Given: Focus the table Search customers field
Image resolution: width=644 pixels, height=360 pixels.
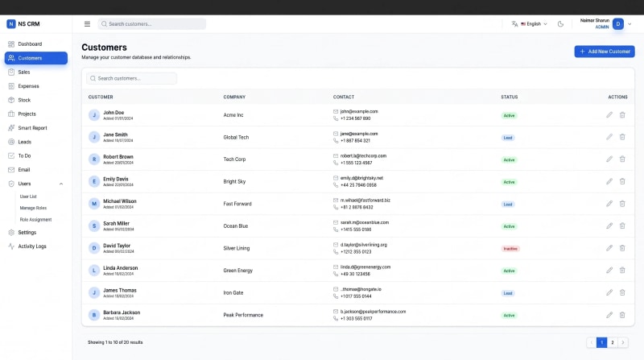Looking at the screenshot, I should 131,78.
